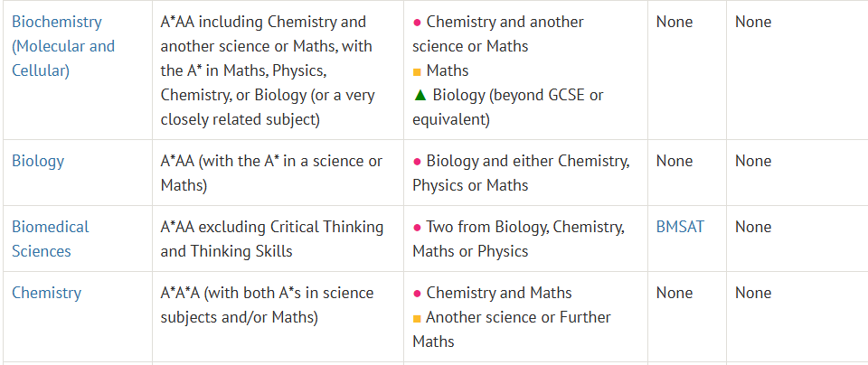868x365 pixels.
Task: Click the Biochemistry A*AA including Chemistry text
Action: 268,70
